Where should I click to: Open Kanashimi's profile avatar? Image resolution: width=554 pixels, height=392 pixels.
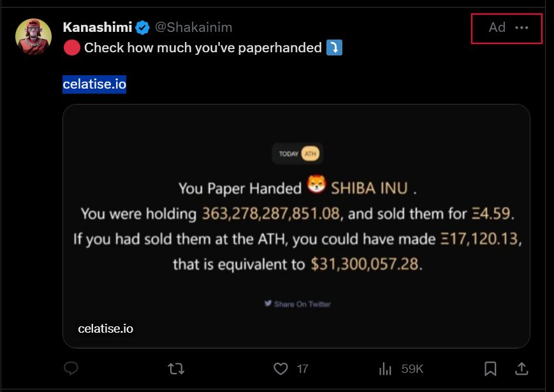point(33,36)
